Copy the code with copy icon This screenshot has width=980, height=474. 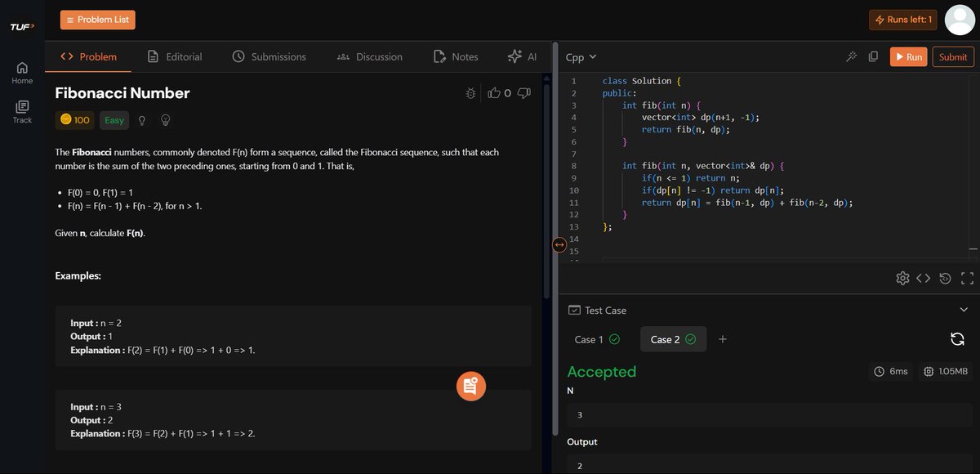point(873,57)
